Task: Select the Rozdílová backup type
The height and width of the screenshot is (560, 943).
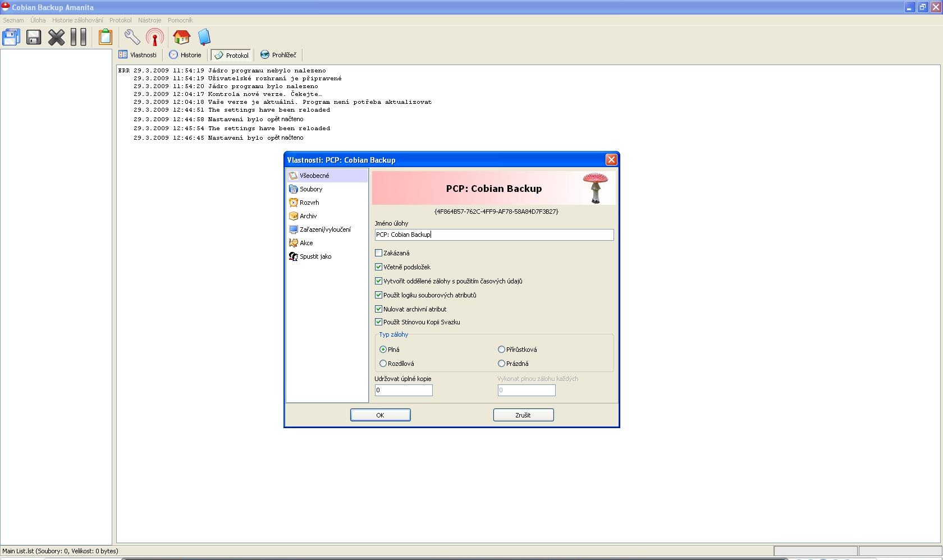Action: coord(383,364)
